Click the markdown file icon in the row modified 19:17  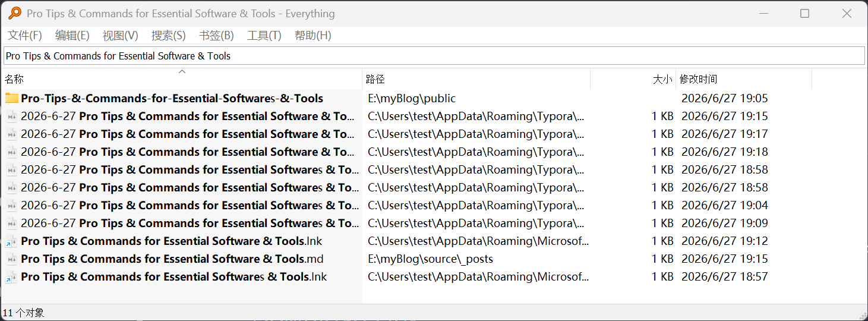click(x=12, y=134)
